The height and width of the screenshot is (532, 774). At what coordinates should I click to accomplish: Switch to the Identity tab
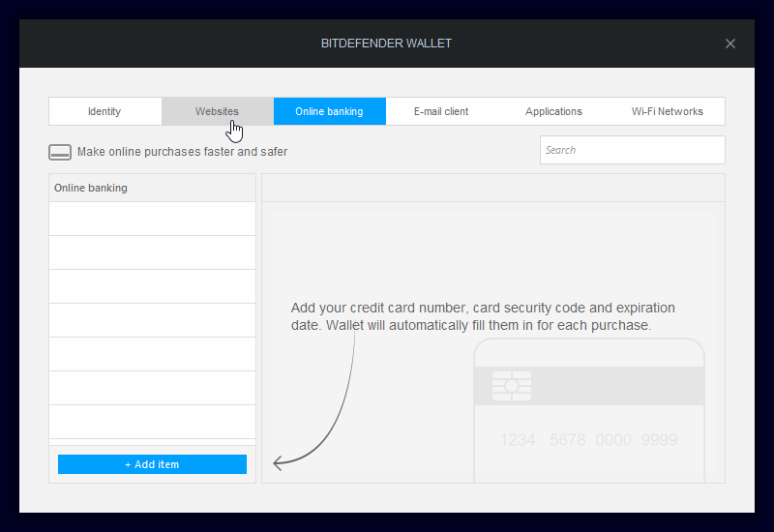[x=104, y=111]
